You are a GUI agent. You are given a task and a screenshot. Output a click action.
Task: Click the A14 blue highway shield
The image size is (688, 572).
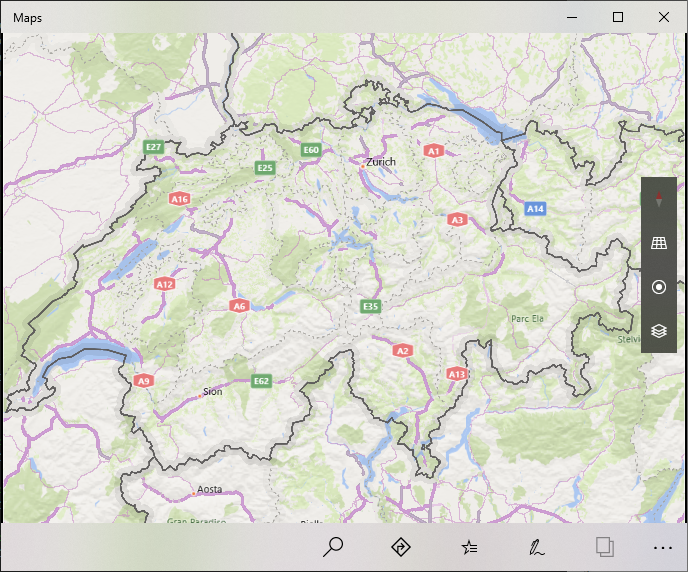[535, 208]
